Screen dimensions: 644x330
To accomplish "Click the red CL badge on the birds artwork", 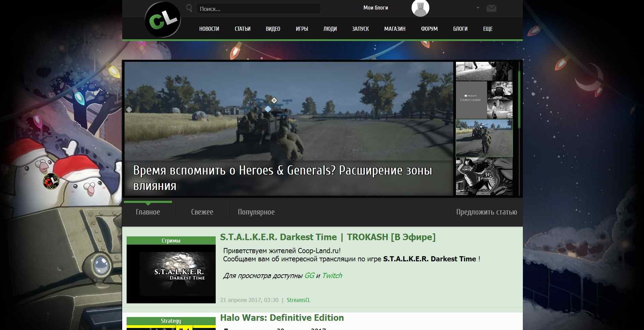I will point(51,181).
